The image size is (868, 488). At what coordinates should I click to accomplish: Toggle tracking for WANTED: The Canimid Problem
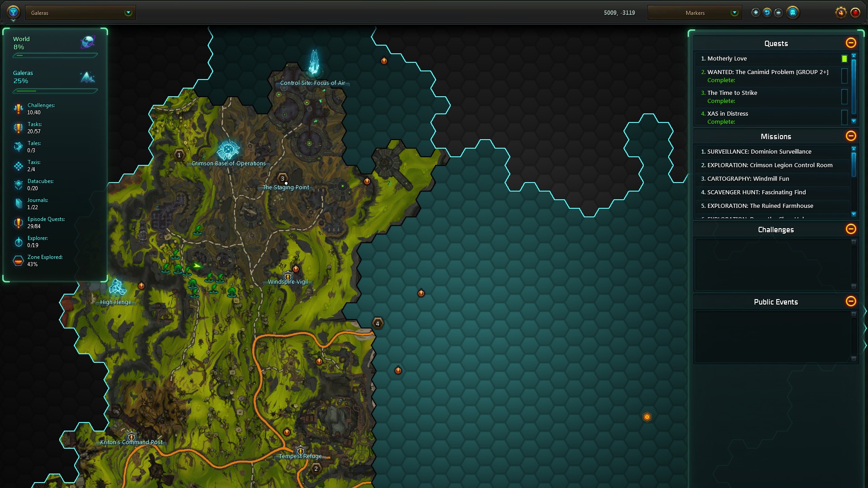click(844, 75)
